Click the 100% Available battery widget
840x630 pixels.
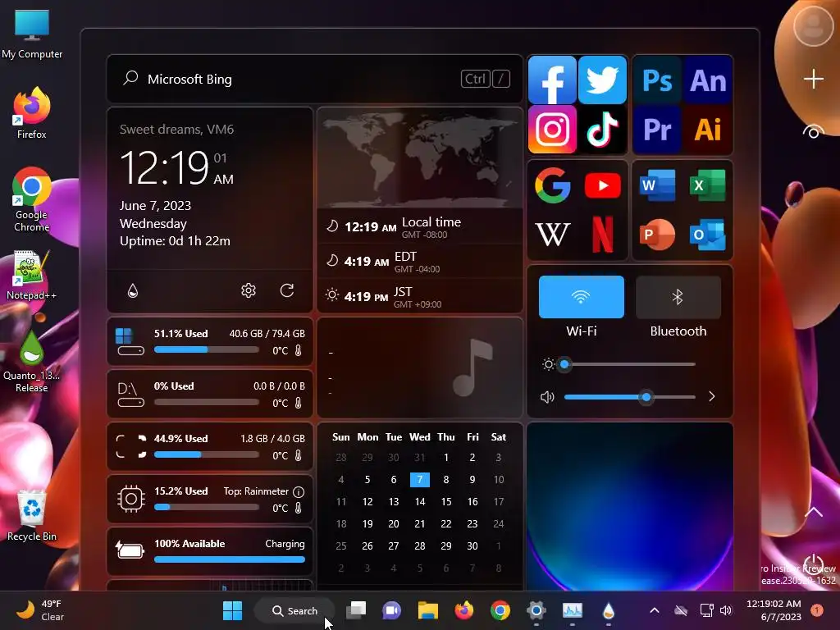[210, 551]
